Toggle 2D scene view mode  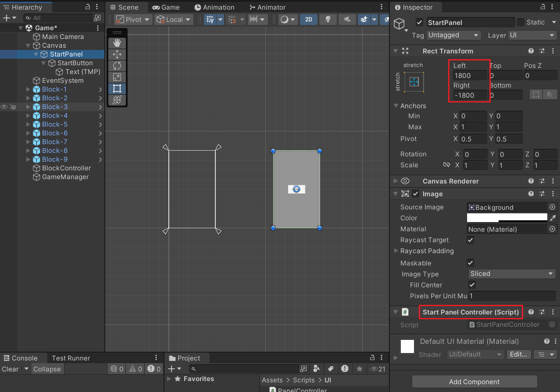pyautogui.click(x=309, y=20)
